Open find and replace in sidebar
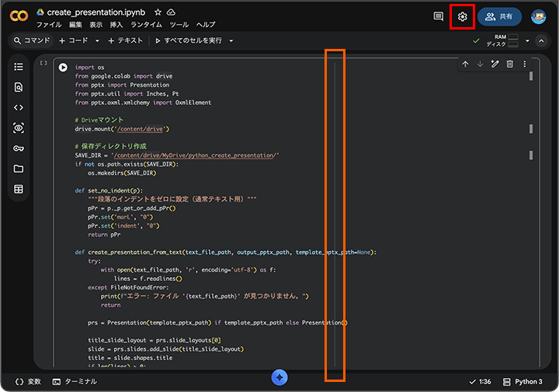The width and height of the screenshot is (559, 392). click(19, 88)
